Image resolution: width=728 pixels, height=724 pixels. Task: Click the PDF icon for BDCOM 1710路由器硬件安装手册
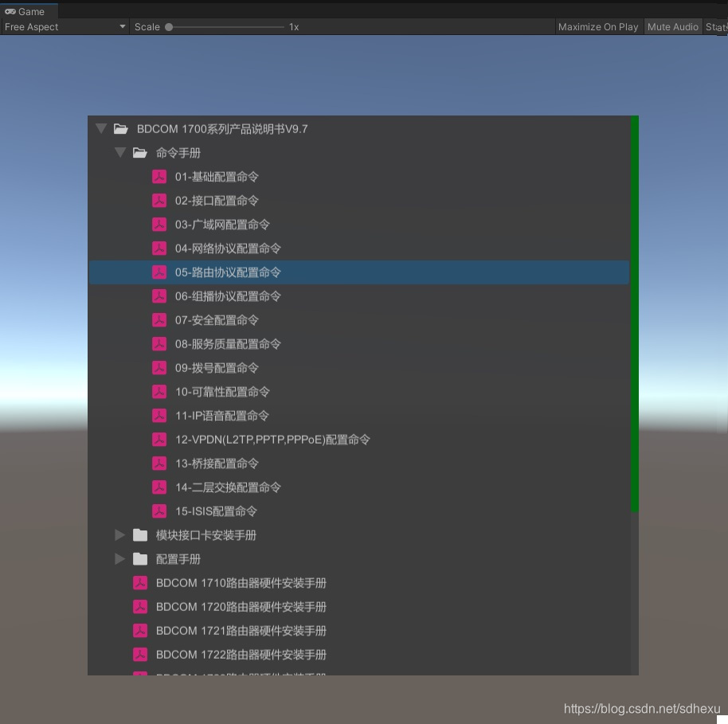click(x=140, y=583)
